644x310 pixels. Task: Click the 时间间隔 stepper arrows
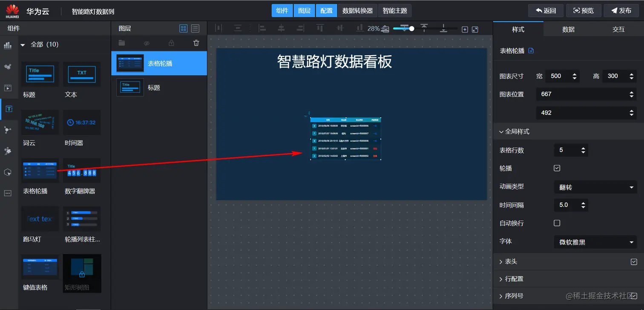point(583,205)
